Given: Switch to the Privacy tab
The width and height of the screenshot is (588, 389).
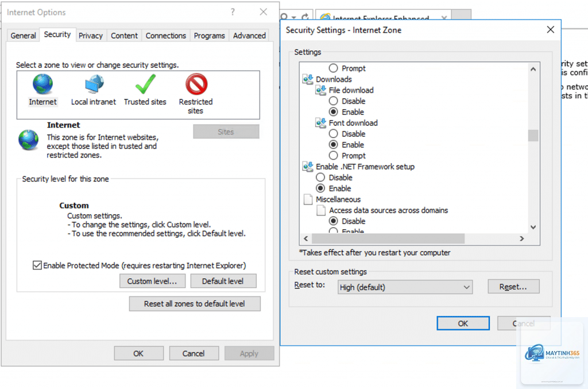Looking at the screenshot, I should (x=91, y=36).
